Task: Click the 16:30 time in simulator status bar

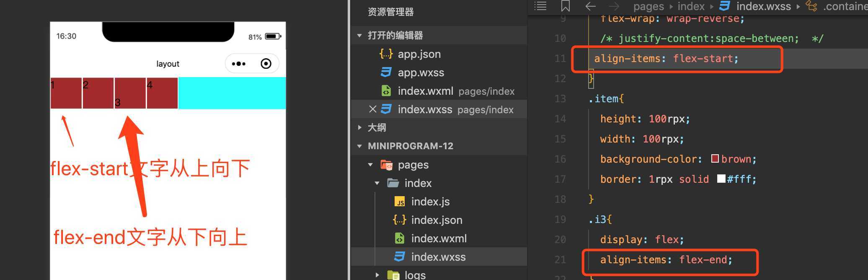Action: pos(66,36)
